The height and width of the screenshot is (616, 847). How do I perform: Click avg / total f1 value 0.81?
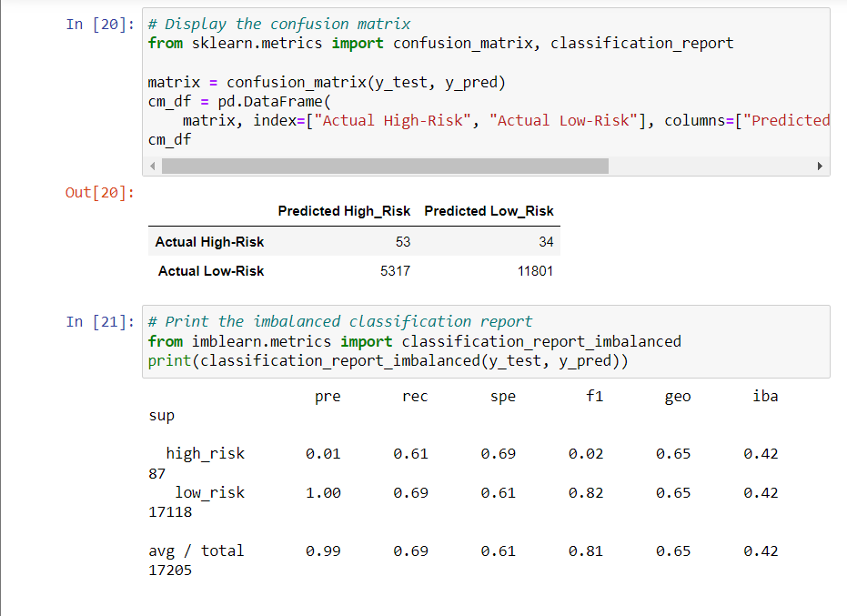pos(586,551)
